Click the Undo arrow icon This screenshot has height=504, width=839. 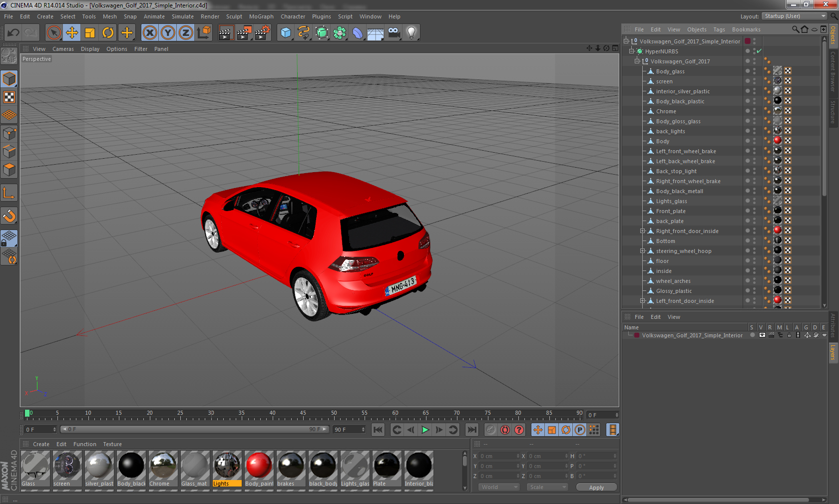13,33
